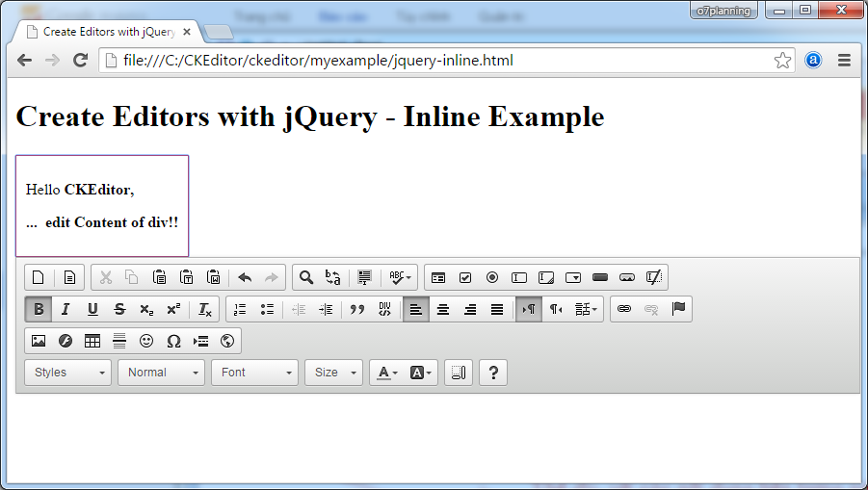Open the Normal paragraph format dropdown
Viewport: 868px width, 490px height.
[161, 373]
